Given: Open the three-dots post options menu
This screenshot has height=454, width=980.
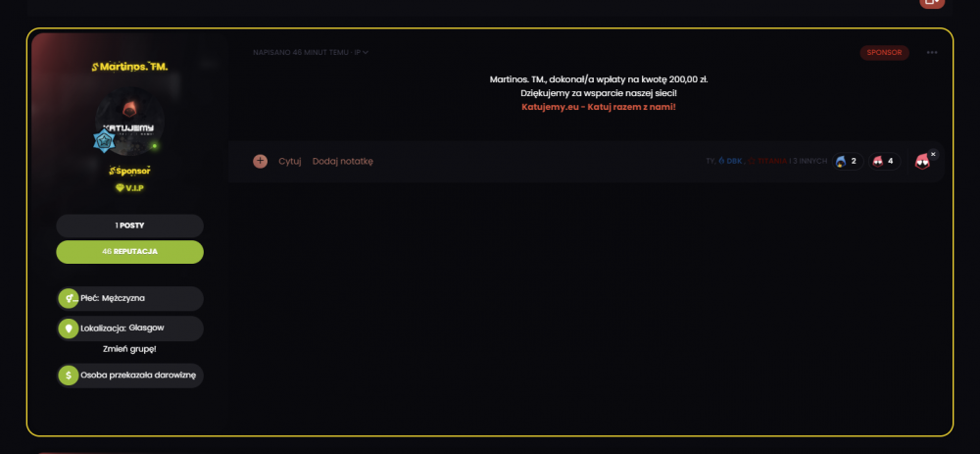Looking at the screenshot, I should [932, 53].
